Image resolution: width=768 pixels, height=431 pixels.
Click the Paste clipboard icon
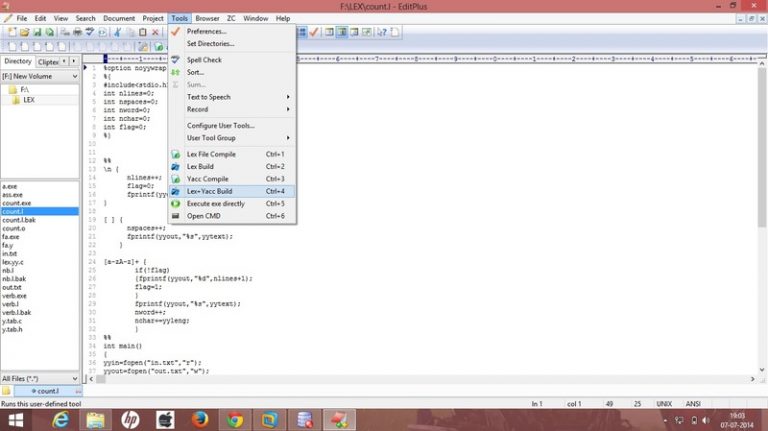[143, 32]
